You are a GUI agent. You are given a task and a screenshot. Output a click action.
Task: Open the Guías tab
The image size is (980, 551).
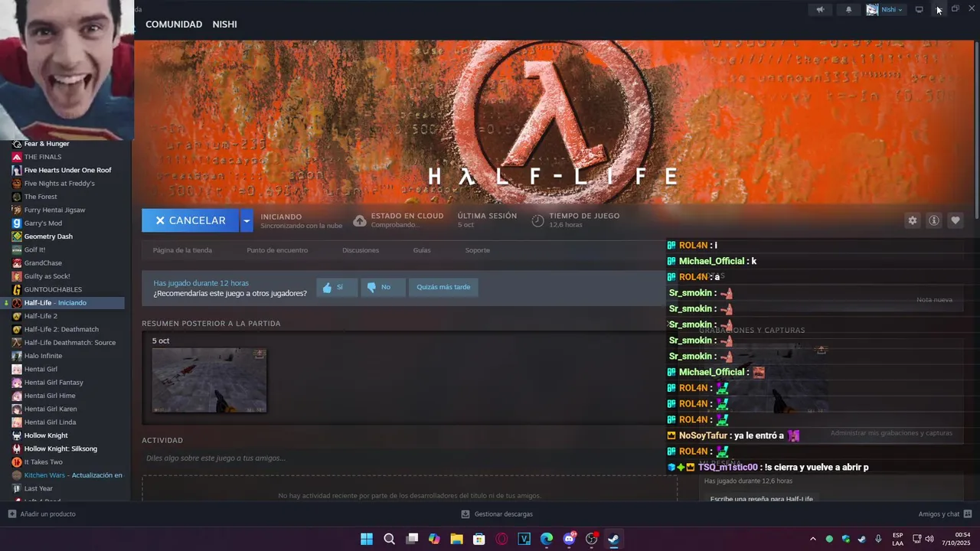422,250
